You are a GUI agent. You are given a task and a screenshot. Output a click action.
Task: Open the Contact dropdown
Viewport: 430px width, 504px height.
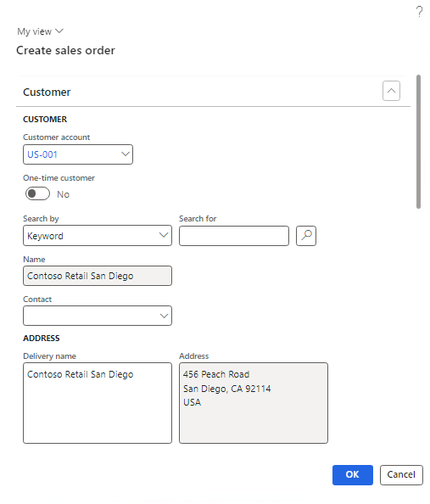coord(164,316)
